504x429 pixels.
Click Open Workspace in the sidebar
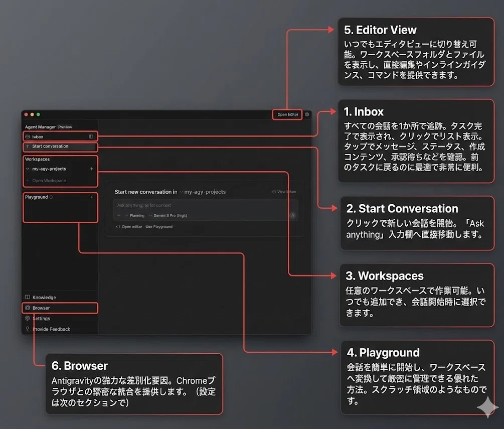coord(49,181)
